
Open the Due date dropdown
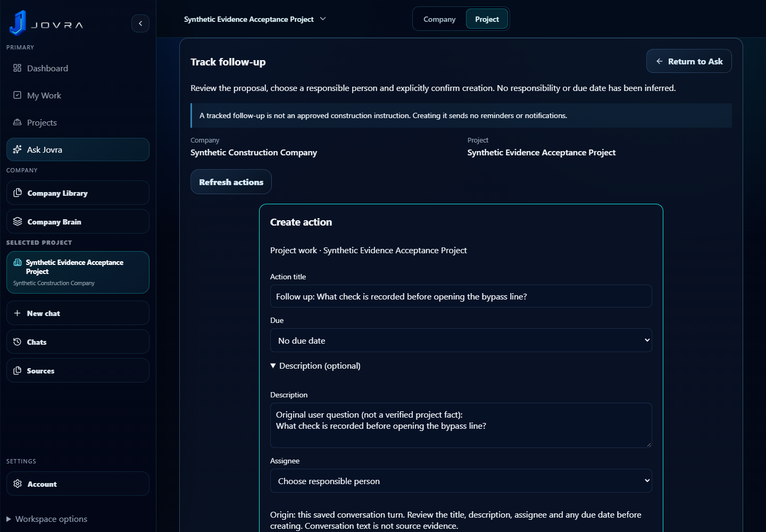coord(461,340)
